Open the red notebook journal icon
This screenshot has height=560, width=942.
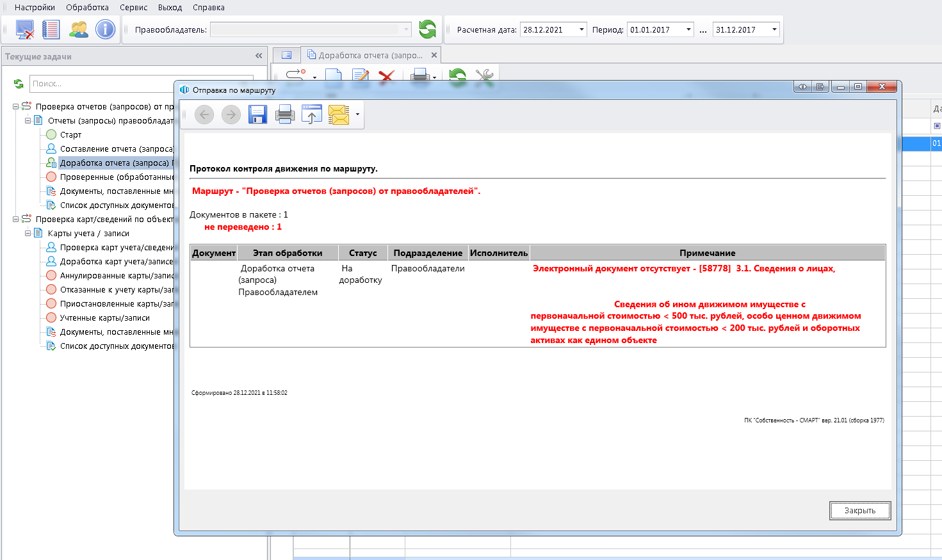pos(51,29)
